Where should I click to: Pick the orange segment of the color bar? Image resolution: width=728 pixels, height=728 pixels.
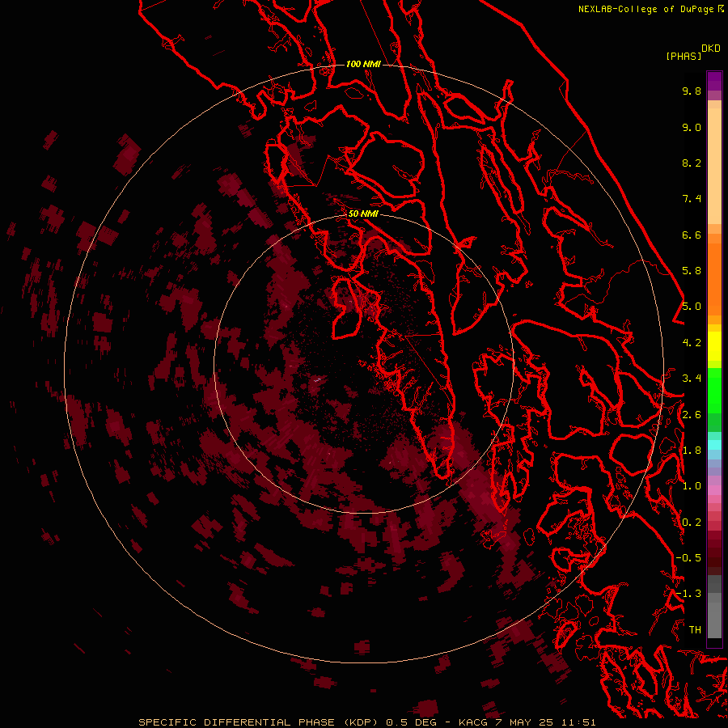point(714,280)
